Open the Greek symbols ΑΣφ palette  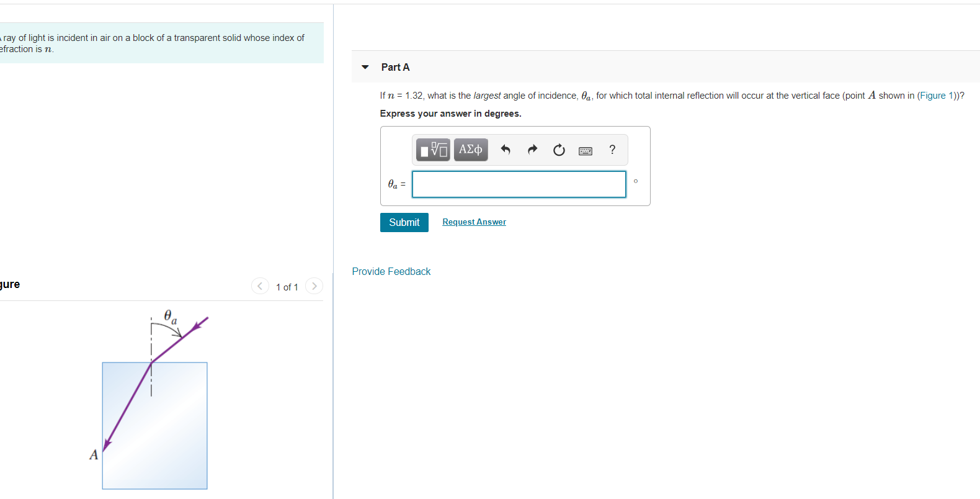(x=471, y=150)
